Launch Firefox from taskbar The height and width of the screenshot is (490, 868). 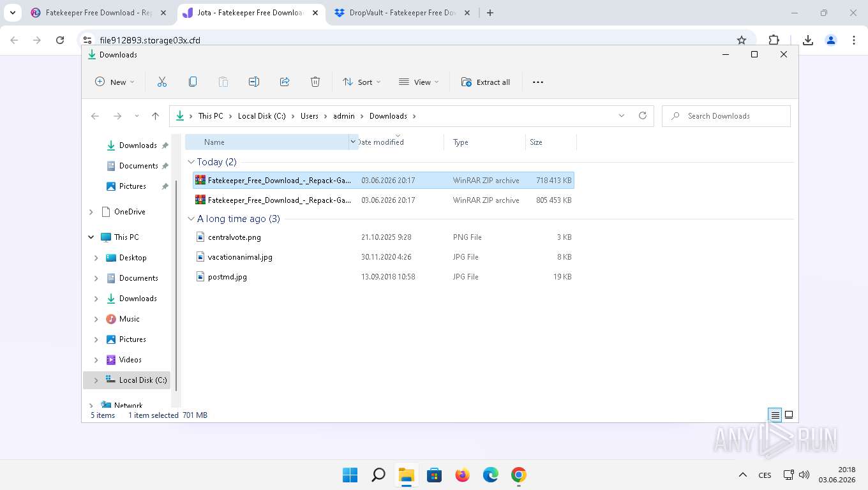[463, 475]
